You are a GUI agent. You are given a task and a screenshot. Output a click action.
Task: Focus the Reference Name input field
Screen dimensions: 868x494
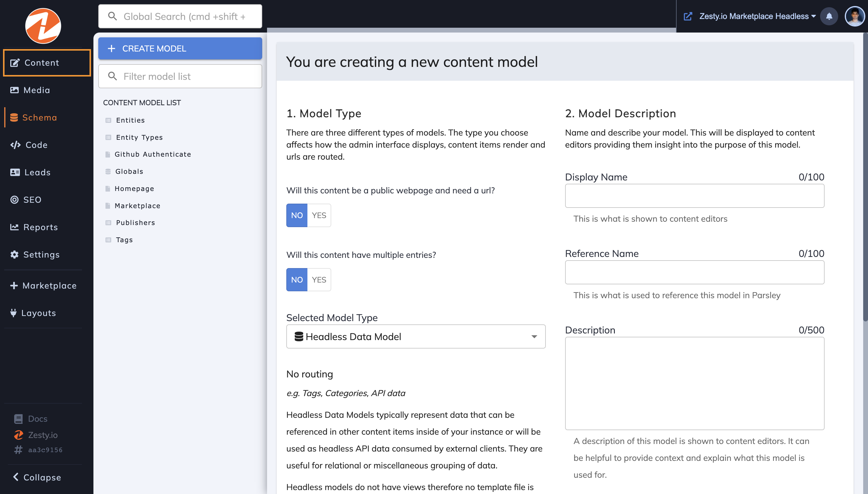coord(694,272)
